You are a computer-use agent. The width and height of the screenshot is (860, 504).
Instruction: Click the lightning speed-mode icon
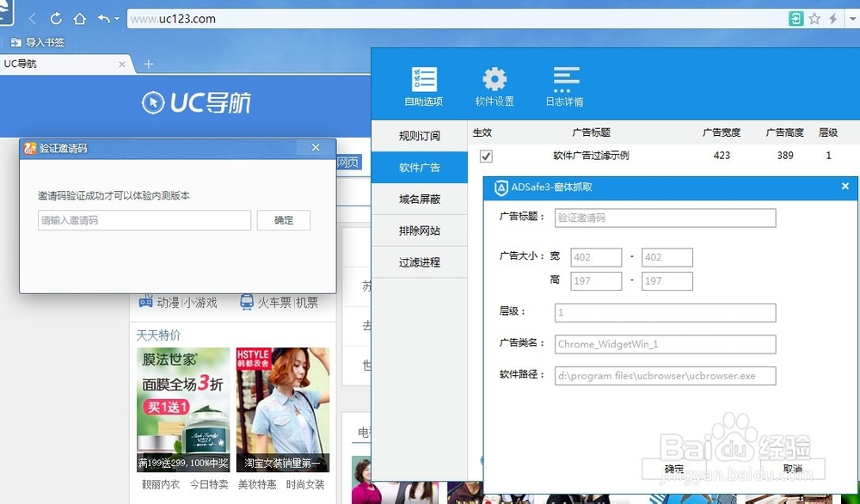click(833, 19)
